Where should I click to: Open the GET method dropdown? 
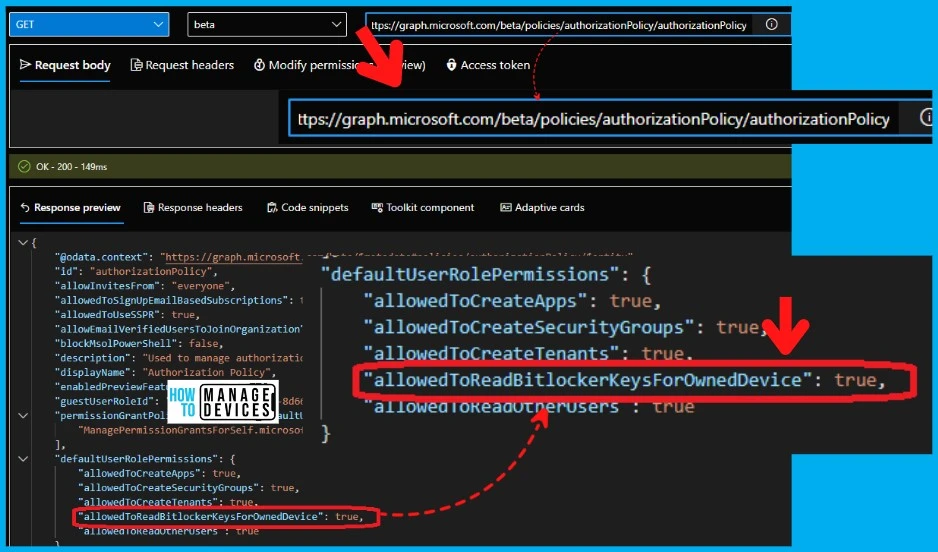[89, 25]
